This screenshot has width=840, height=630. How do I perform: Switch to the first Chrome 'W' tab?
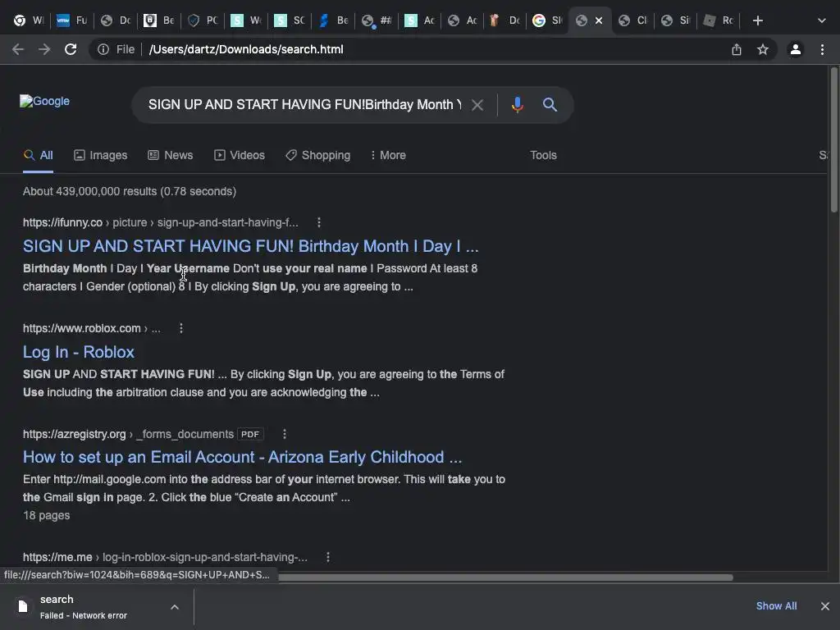click(x=29, y=21)
